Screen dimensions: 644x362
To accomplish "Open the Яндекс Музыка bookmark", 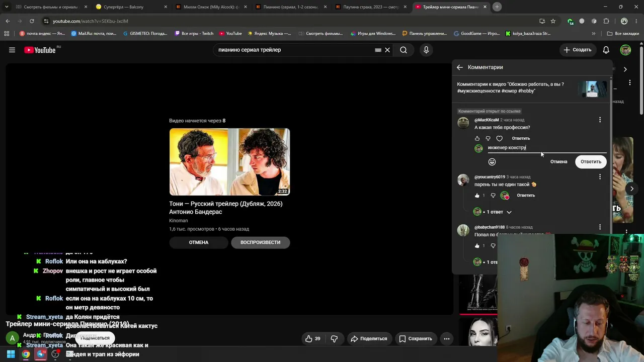I will pos(269,34).
